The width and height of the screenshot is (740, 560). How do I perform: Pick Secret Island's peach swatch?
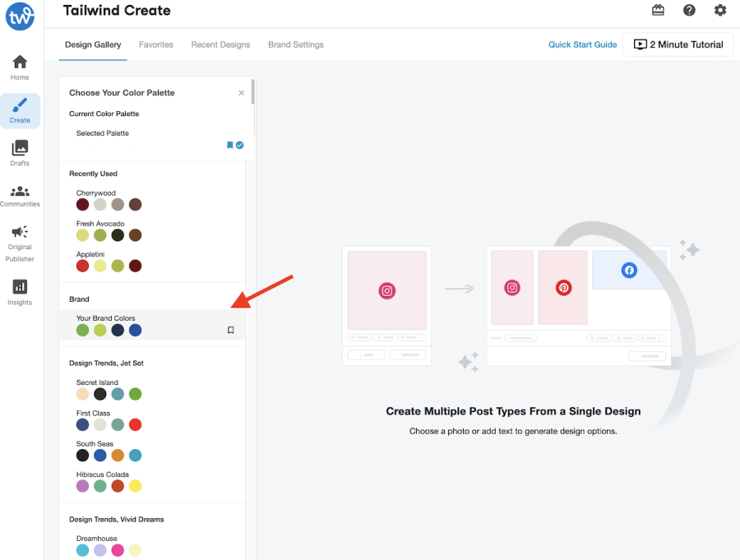point(82,394)
